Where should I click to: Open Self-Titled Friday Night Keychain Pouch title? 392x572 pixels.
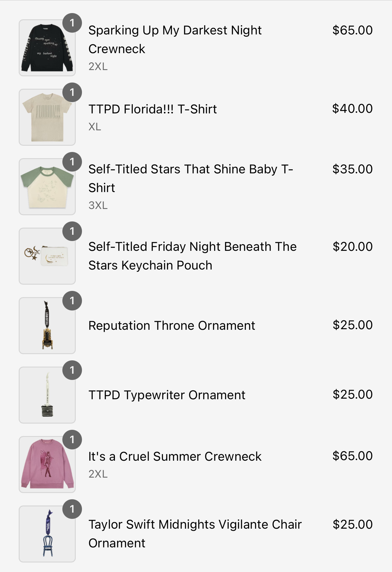coord(192,256)
